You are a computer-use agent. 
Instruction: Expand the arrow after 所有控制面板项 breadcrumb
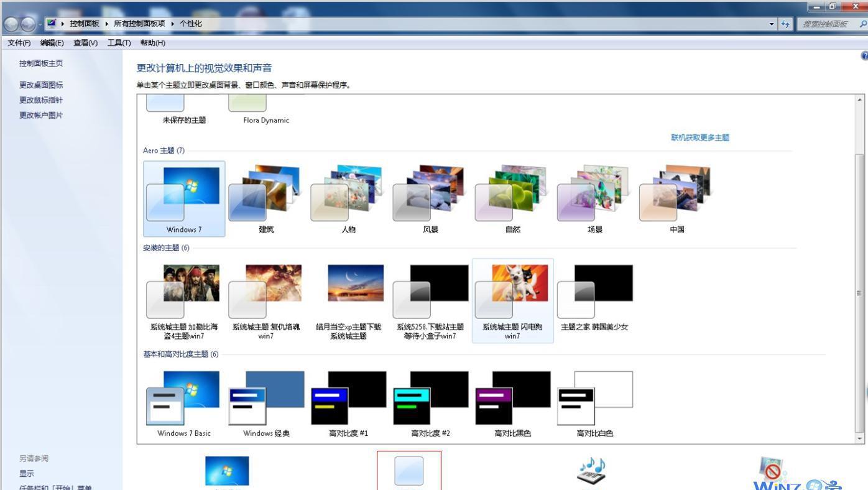pos(172,24)
